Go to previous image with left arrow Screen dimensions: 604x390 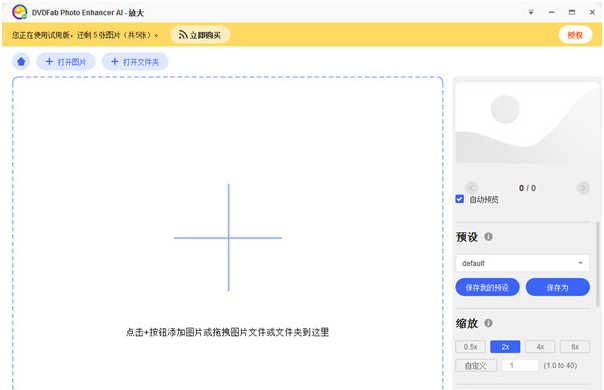(x=472, y=188)
